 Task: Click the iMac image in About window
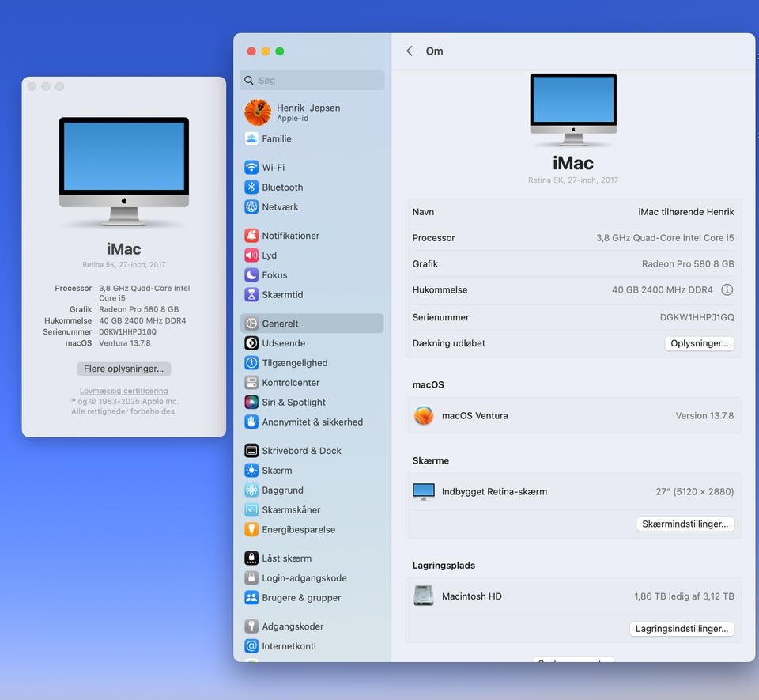124,172
